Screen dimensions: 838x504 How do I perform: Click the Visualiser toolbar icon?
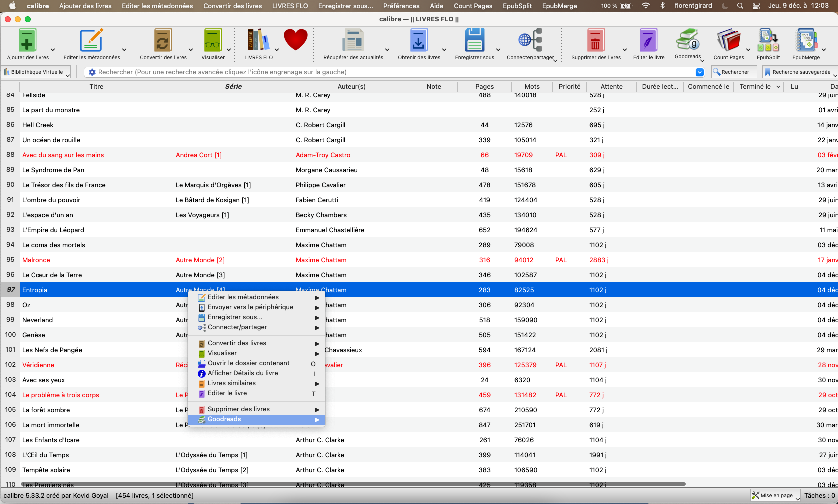click(x=213, y=40)
